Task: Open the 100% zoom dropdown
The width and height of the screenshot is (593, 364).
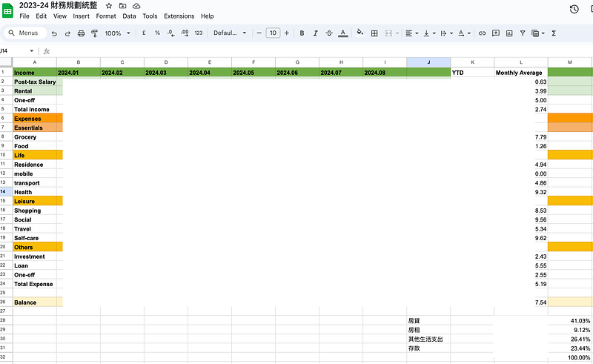Action: [116, 33]
